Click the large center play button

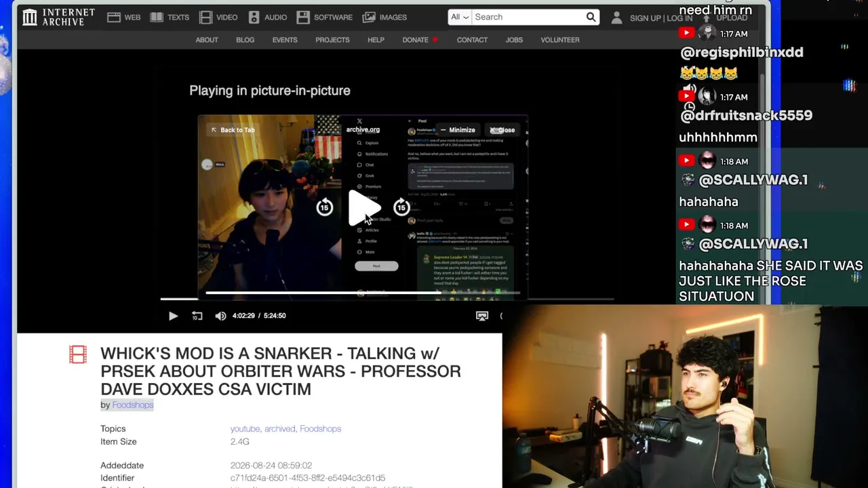(363, 207)
